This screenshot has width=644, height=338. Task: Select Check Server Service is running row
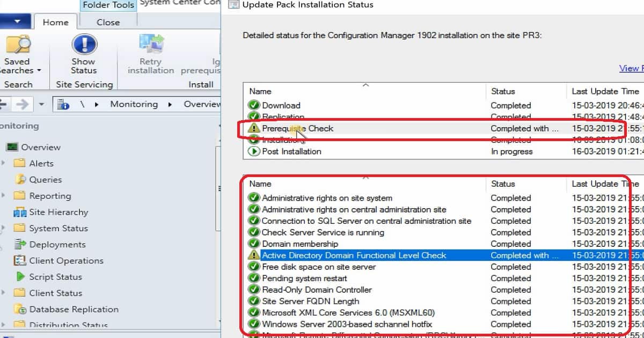444,232
